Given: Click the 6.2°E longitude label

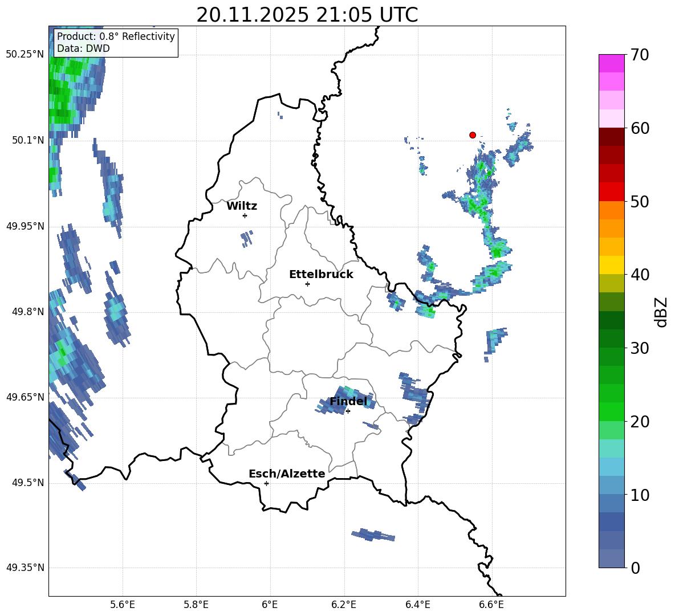Looking at the screenshot, I should pos(344,605).
